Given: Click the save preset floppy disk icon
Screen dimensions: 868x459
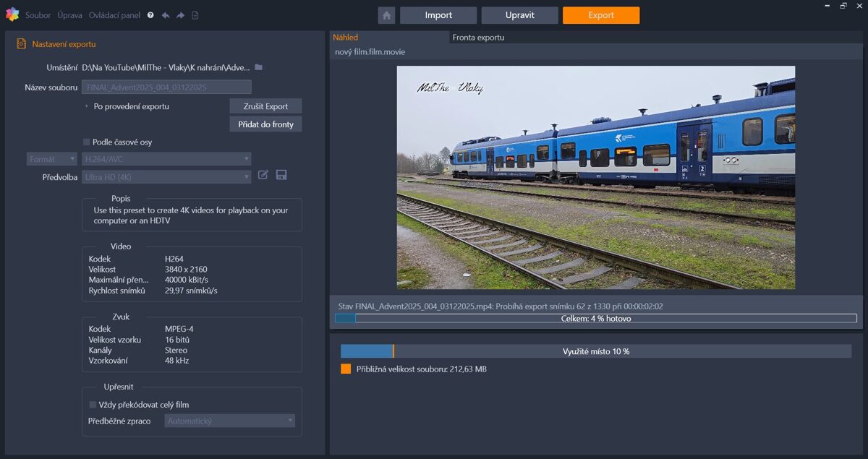Looking at the screenshot, I should [281, 175].
